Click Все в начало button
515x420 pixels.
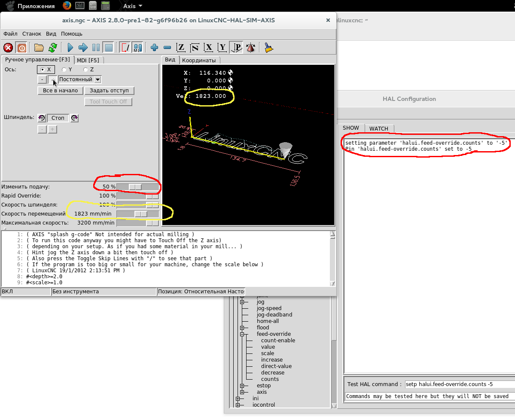61,91
